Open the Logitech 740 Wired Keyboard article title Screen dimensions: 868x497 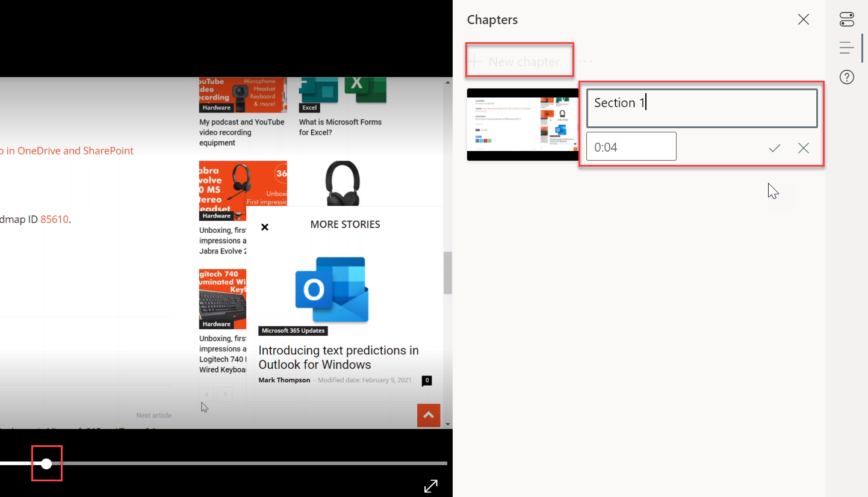[x=223, y=354]
